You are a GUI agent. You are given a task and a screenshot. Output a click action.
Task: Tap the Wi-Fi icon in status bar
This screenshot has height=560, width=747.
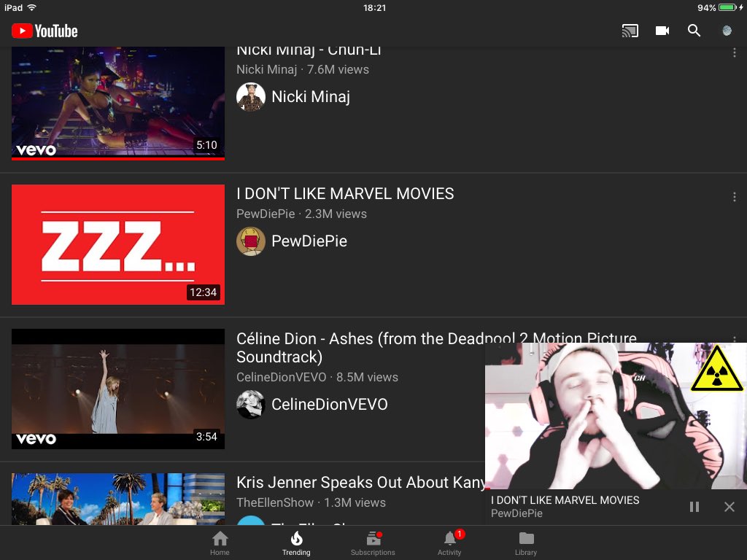point(32,7)
